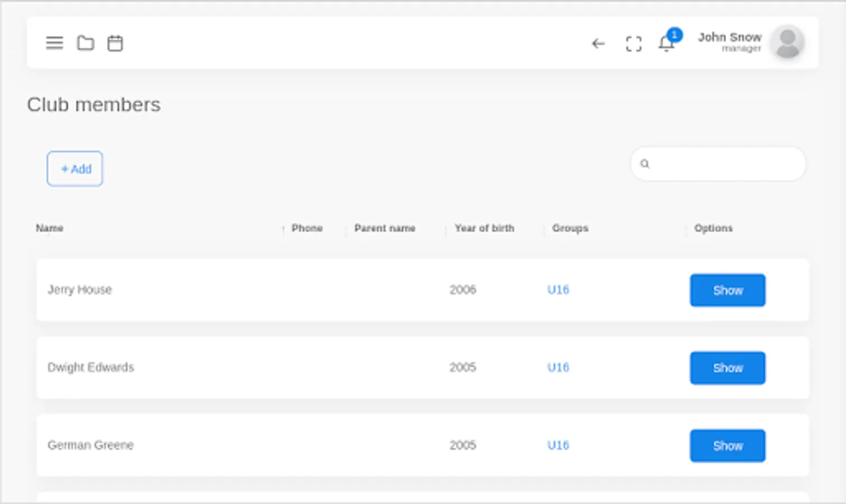
Task: Toggle fullscreen mode icon
Action: [633, 44]
